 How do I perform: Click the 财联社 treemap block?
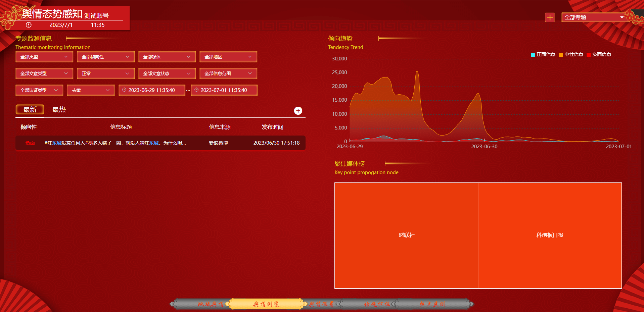pos(407,235)
